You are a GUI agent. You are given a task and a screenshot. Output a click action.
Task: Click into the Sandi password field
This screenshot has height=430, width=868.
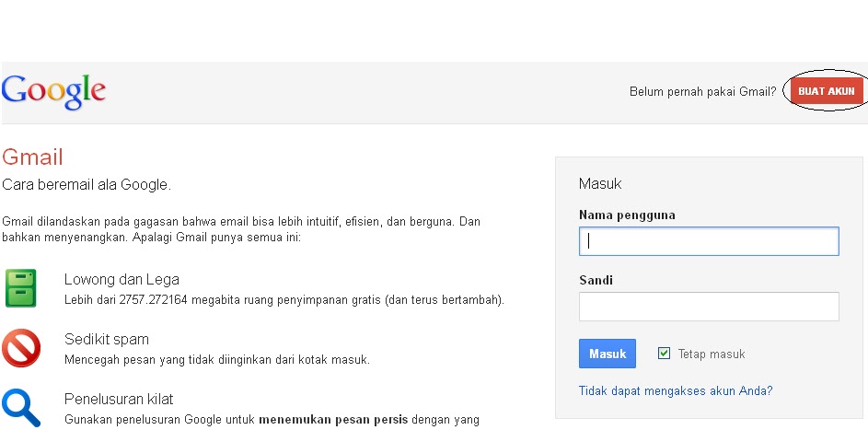[709, 307]
